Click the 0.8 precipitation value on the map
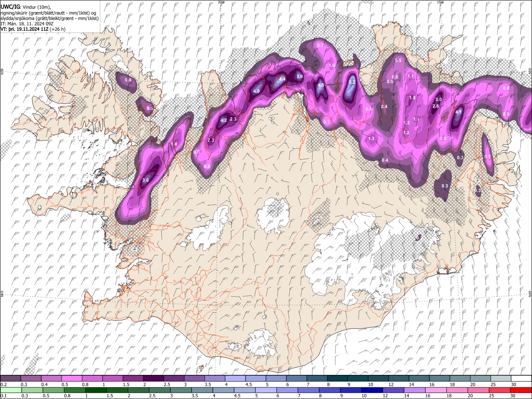The width and height of the screenshot is (532, 399). click(x=368, y=109)
